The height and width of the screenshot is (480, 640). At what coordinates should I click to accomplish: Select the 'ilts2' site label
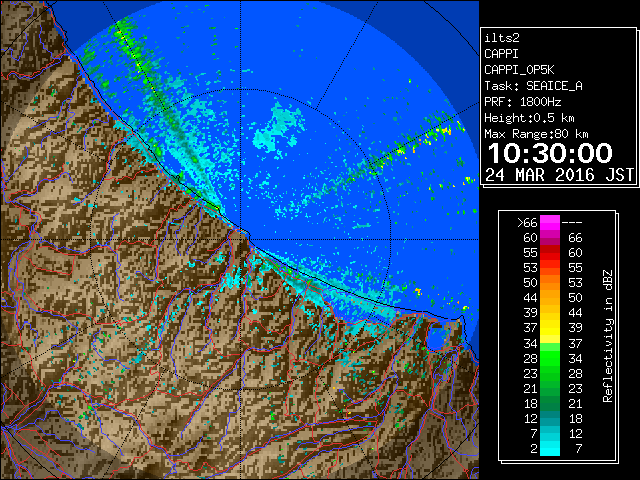[502, 38]
